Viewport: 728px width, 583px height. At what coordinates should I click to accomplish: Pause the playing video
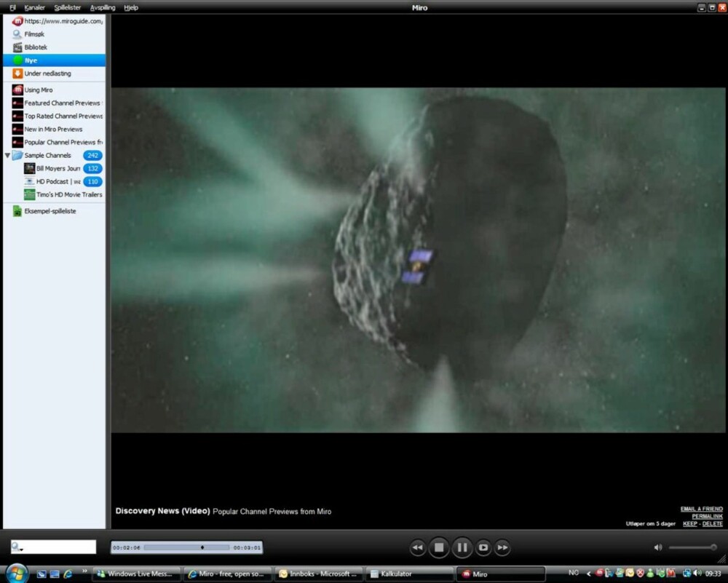462,548
